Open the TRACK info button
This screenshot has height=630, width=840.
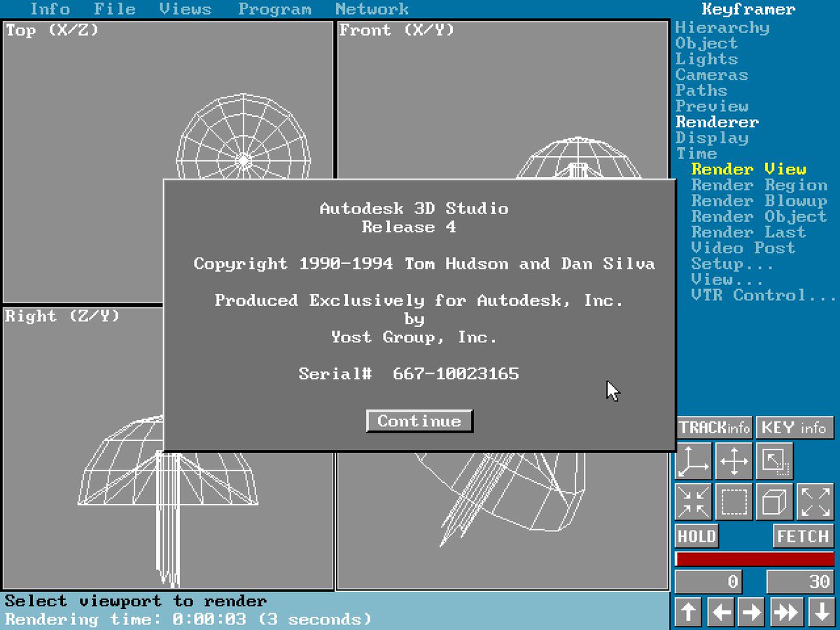714,427
